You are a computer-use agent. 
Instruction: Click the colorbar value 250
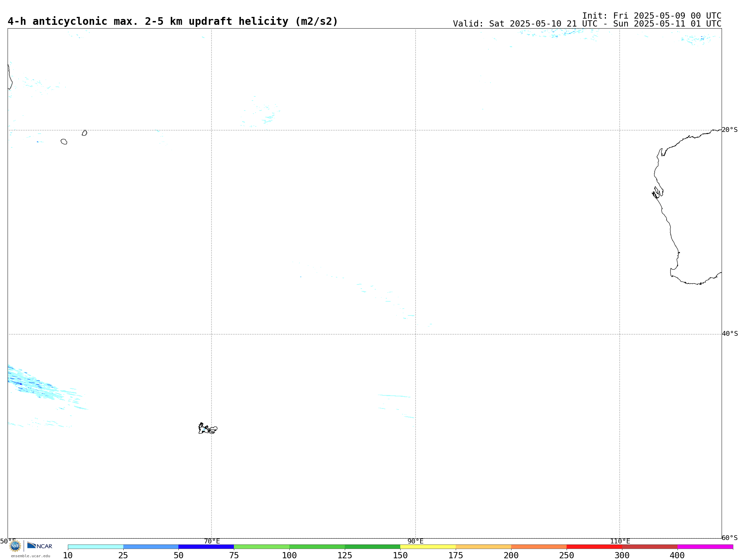coord(567,556)
